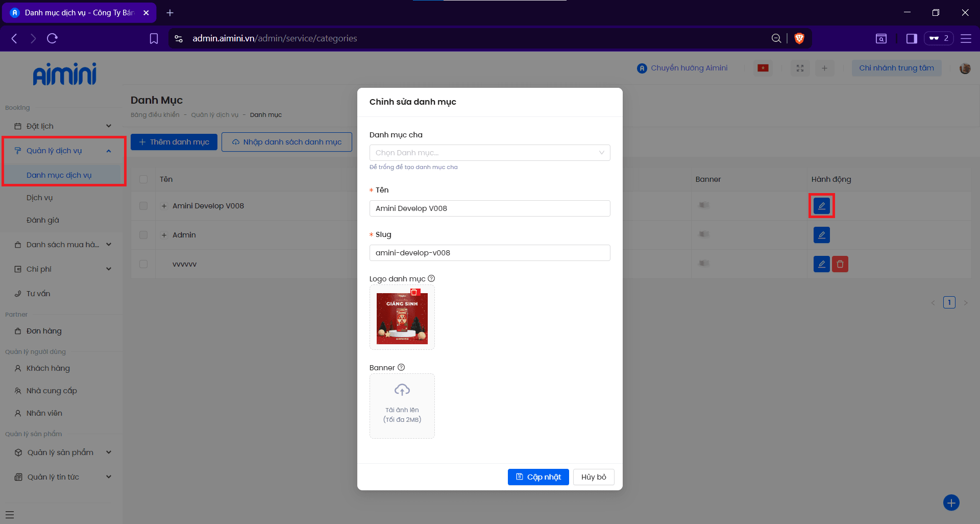Click the fullscreen icon in the header
This screenshot has width=980, height=524.
click(x=800, y=68)
